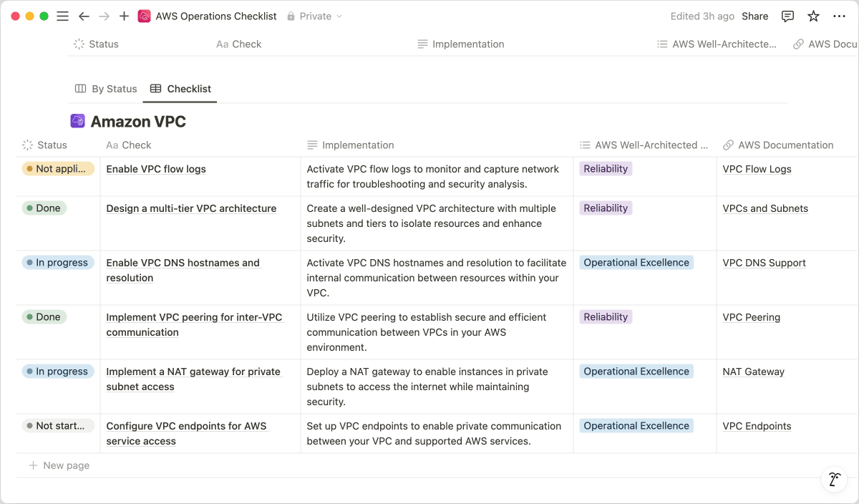Click Operational Excellence tag in VPC endpoints row
This screenshot has width=859, height=504.
click(x=636, y=426)
